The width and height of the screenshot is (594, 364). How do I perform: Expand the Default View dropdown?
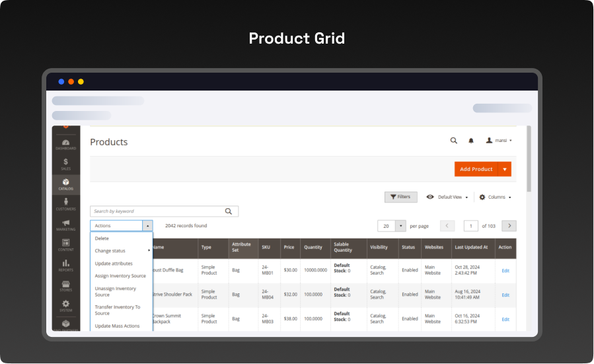click(x=447, y=197)
